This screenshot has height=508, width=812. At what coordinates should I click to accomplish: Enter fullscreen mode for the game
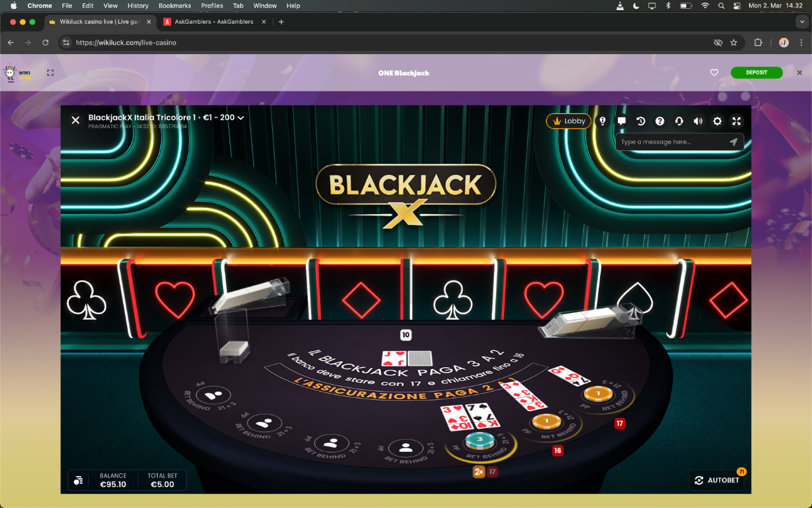(737, 121)
